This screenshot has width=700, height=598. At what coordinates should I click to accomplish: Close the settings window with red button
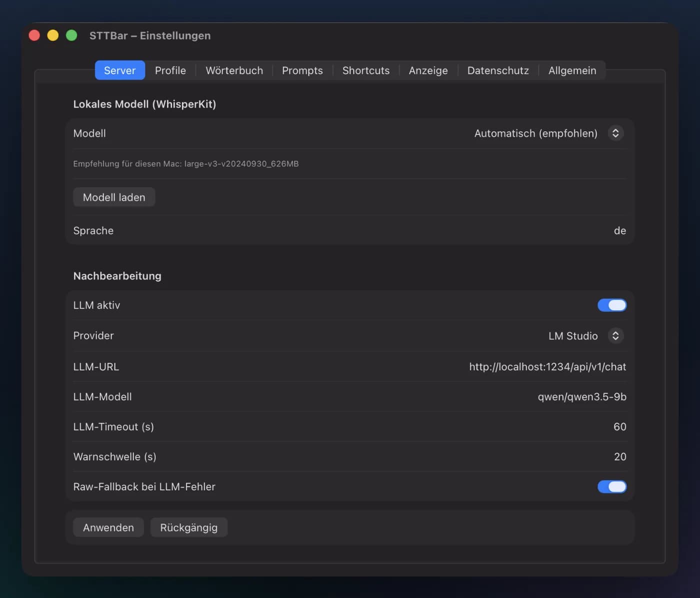tap(34, 35)
